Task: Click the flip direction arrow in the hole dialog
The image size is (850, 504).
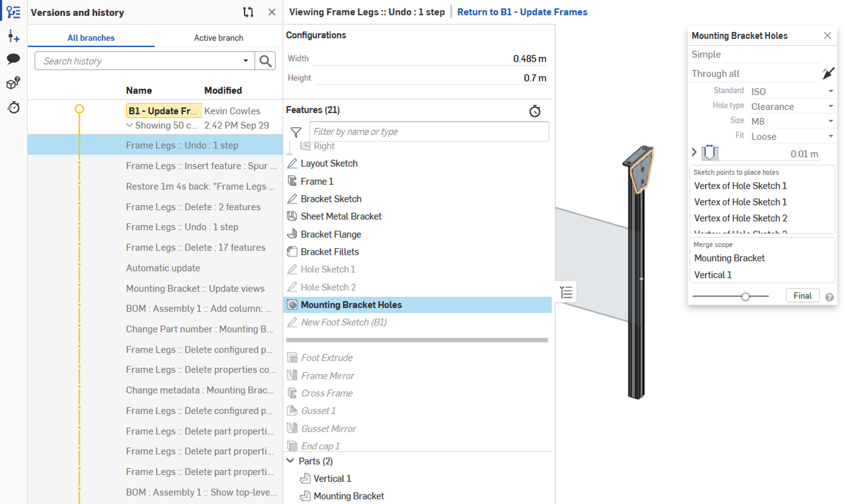Action: tap(828, 73)
